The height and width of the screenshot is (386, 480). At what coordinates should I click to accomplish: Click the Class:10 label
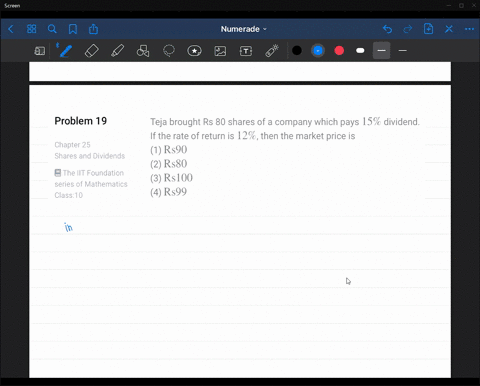[x=69, y=195]
